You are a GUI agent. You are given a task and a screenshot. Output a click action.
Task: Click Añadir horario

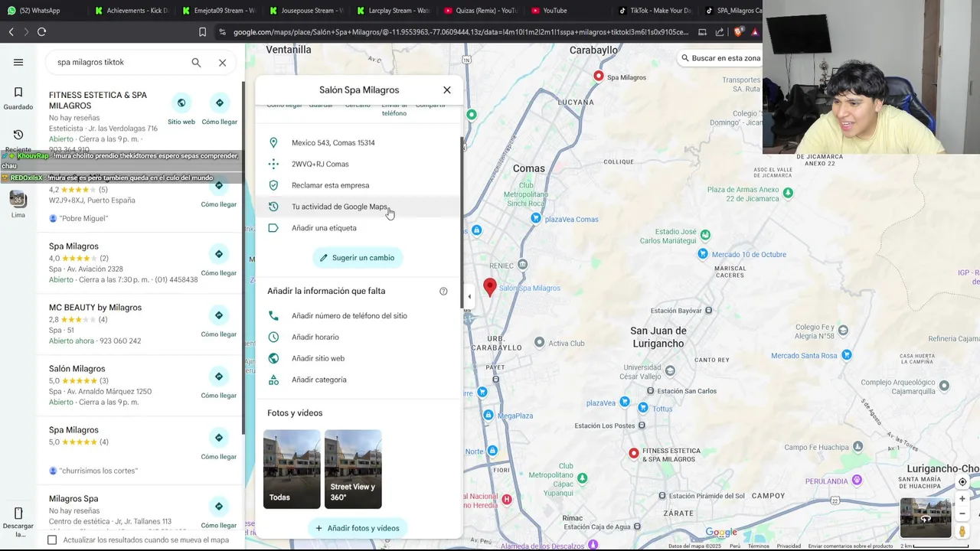(x=358, y=337)
